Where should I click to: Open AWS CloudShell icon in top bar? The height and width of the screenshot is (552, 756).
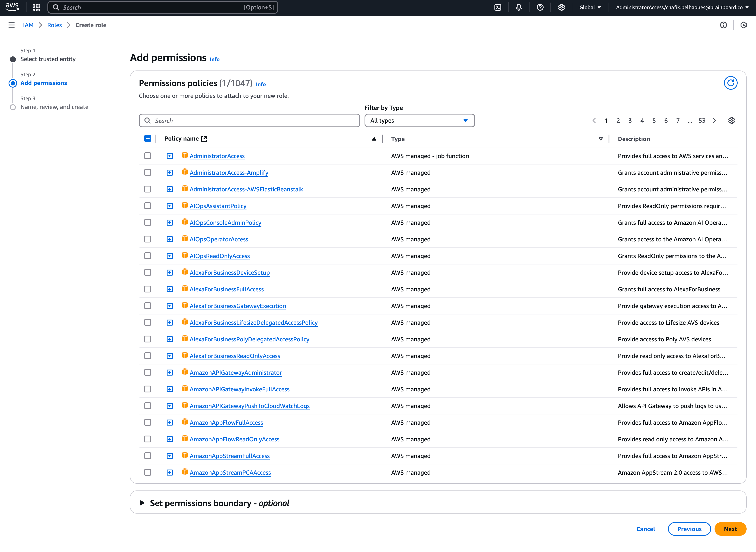tap(498, 7)
